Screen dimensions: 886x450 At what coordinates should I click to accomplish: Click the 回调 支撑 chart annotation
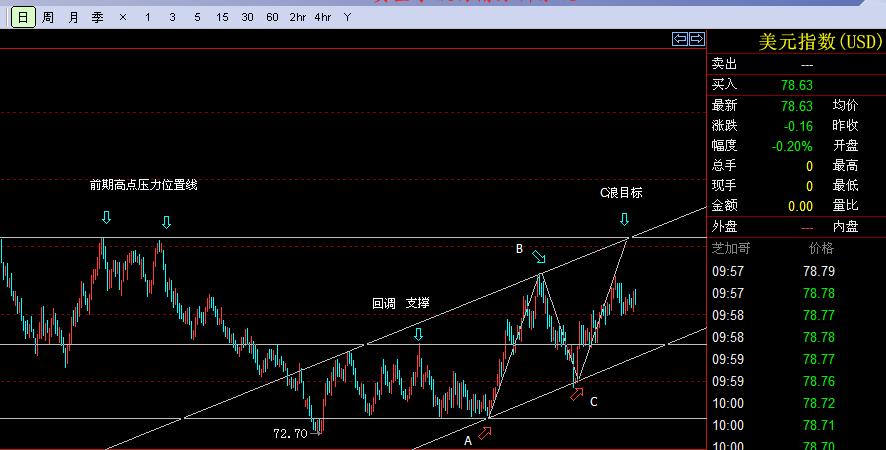tap(401, 304)
